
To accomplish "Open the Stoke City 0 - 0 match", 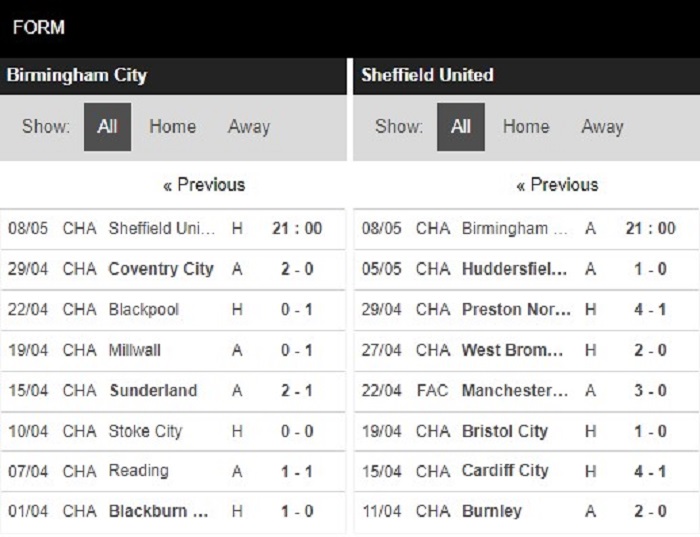I will click(x=172, y=431).
